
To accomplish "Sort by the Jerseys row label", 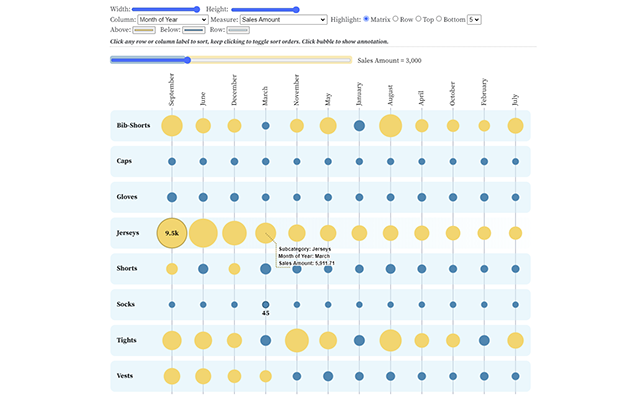I will pos(128,233).
